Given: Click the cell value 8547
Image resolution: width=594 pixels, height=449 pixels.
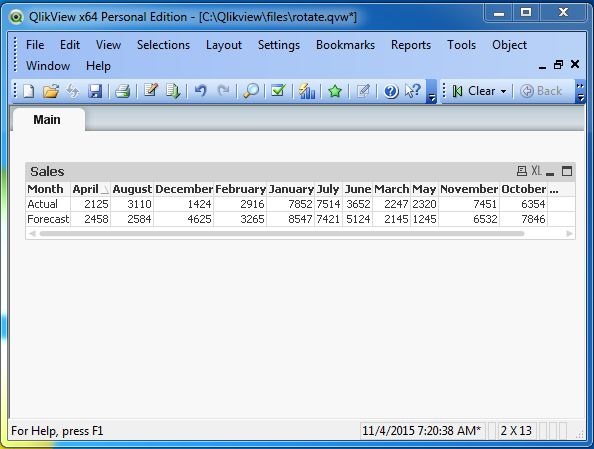Looking at the screenshot, I should (x=300, y=219).
